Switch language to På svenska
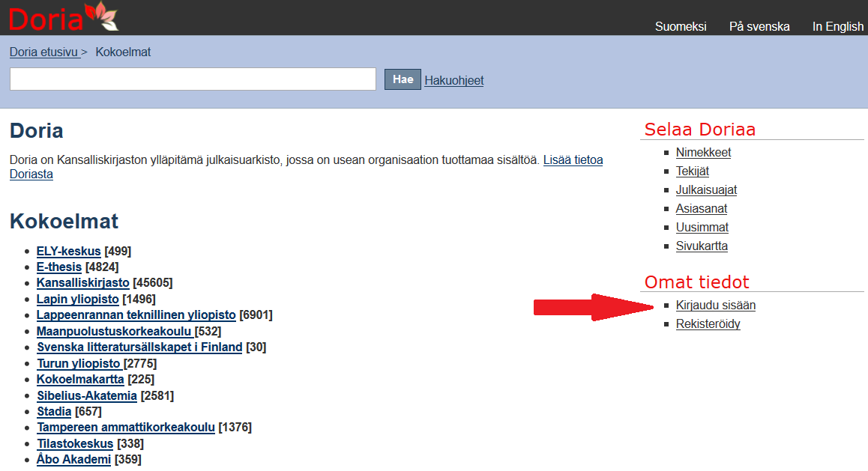Screen dimensions: 868x471 pyautogui.click(x=759, y=26)
